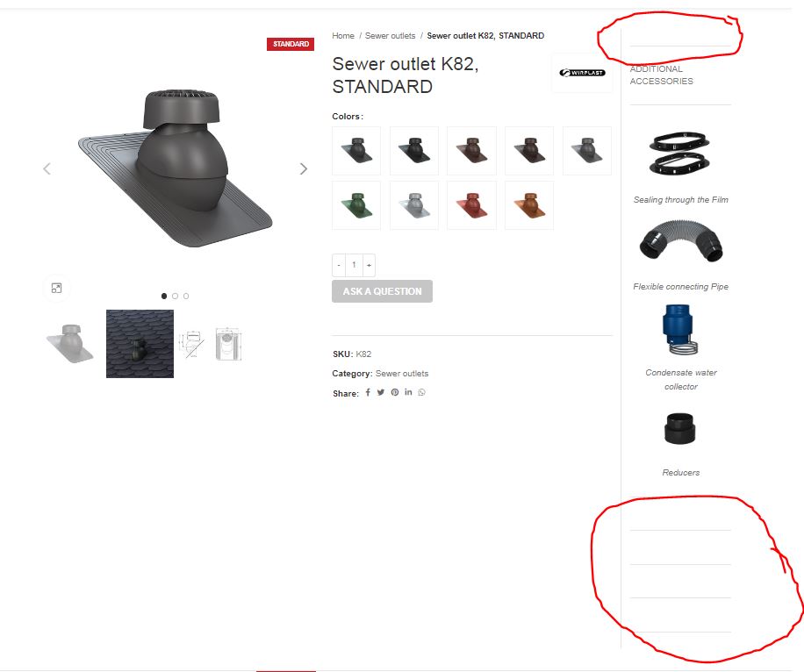Go to previous product image arrow
Screen dimensions: 804x672
pyautogui.click(x=47, y=168)
